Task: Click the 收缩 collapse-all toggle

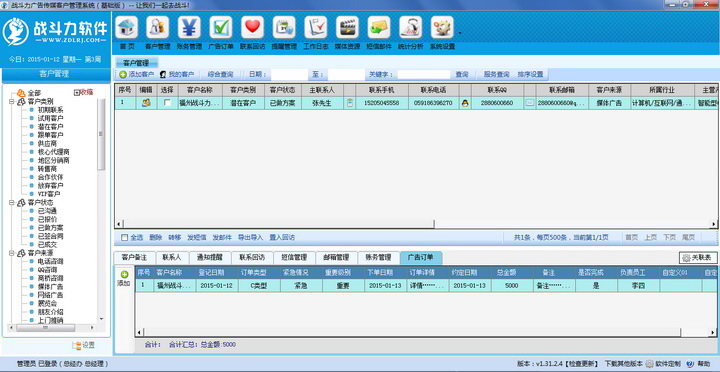Action: pos(84,92)
